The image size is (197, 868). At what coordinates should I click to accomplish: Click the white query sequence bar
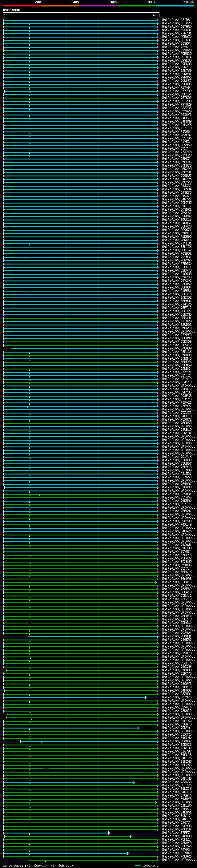pyautogui.click(x=81, y=13)
